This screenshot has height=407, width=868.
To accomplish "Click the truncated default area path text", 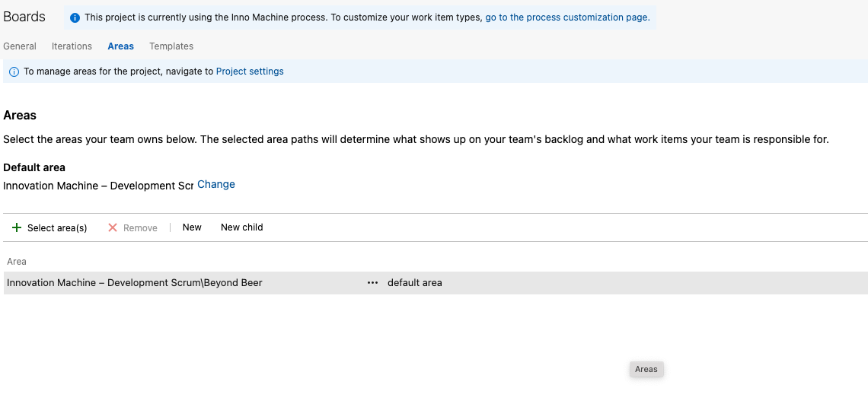I will coord(98,186).
